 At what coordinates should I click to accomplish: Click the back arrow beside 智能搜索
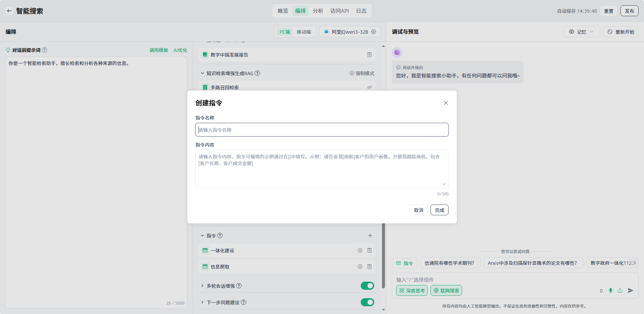9,11
